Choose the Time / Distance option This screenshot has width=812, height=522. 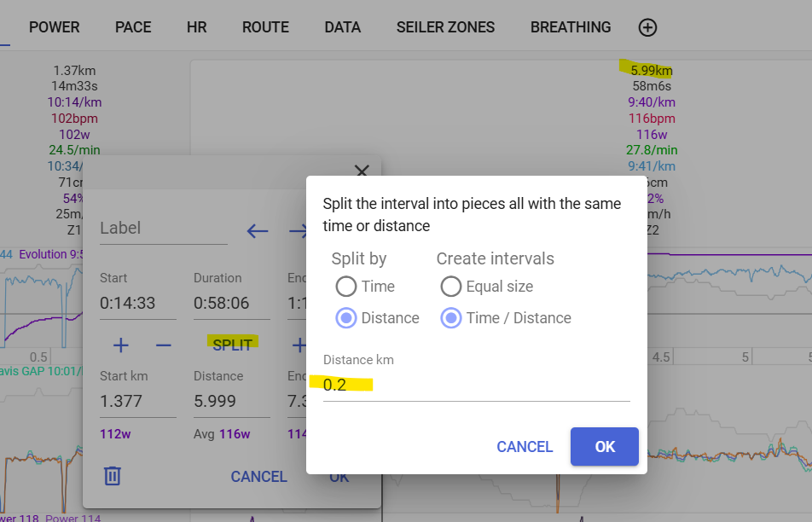click(x=450, y=318)
